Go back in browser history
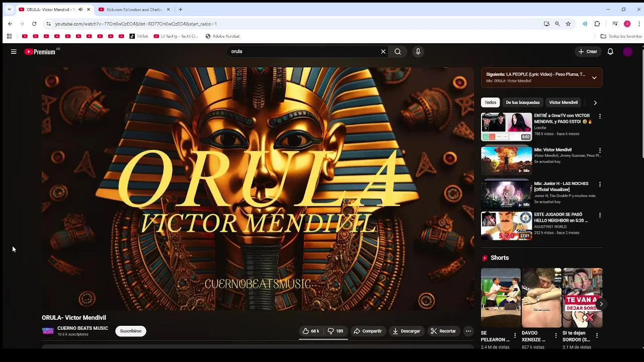The image size is (644, 362). point(10,24)
